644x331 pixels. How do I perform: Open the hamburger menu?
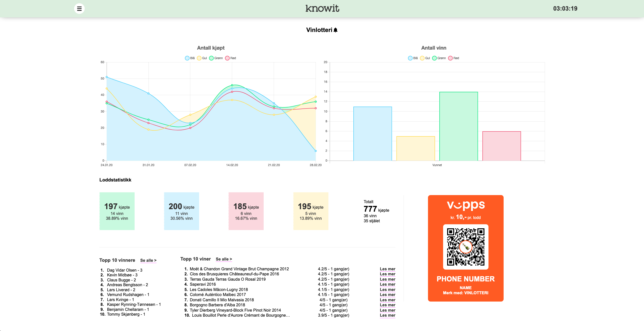[x=79, y=9]
